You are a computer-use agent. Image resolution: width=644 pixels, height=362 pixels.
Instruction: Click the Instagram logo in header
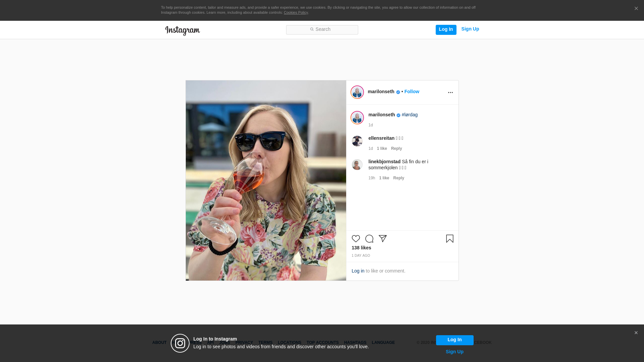(x=182, y=31)
